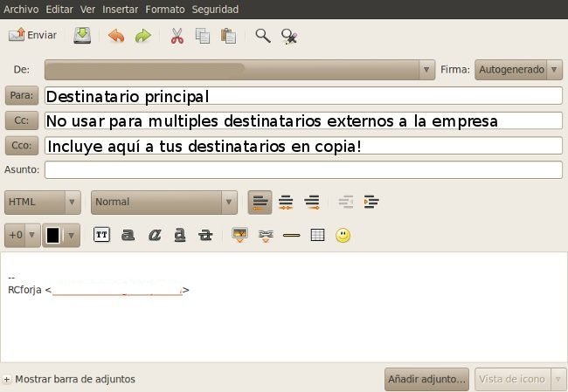Open the Normal paragraph style dropdown
The width and height of the screenshot is (568, 392).
(163, 202)
